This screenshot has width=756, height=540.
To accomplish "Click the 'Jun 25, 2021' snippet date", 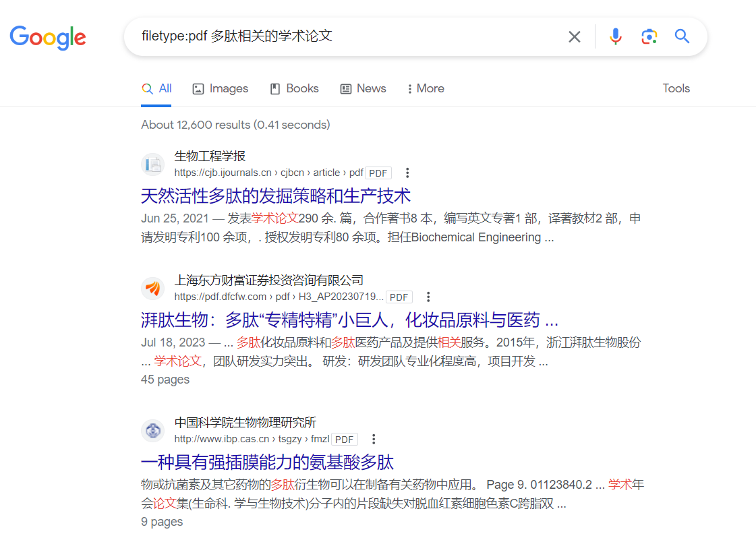I will (x=175, y=218).
